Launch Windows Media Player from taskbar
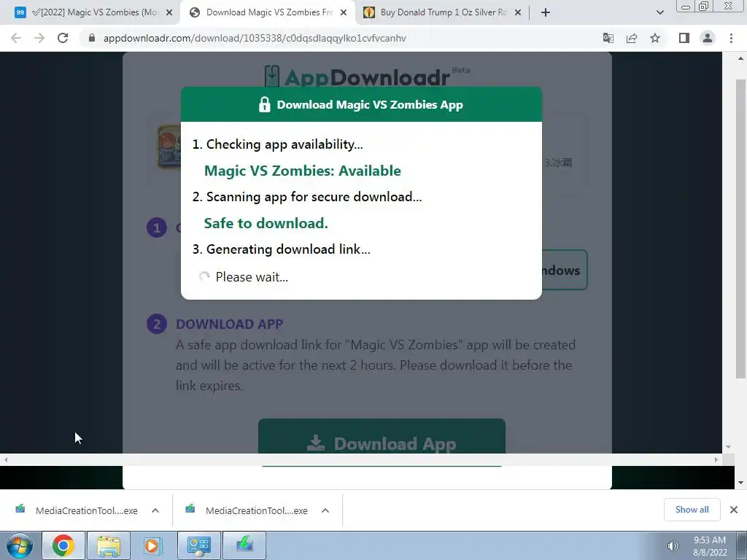747x560 pixels. [153, 545]
